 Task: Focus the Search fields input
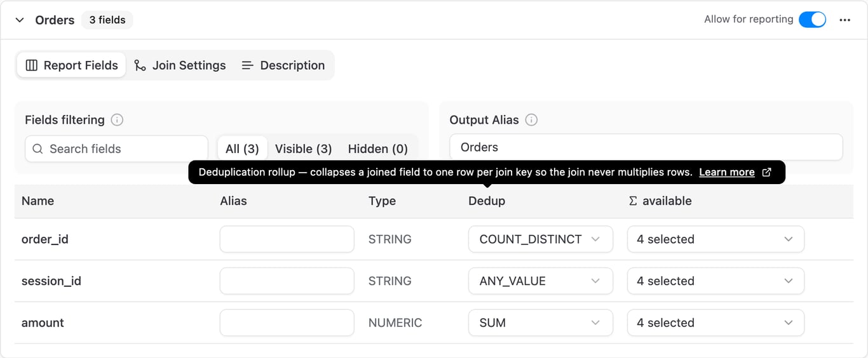point(116,149)
